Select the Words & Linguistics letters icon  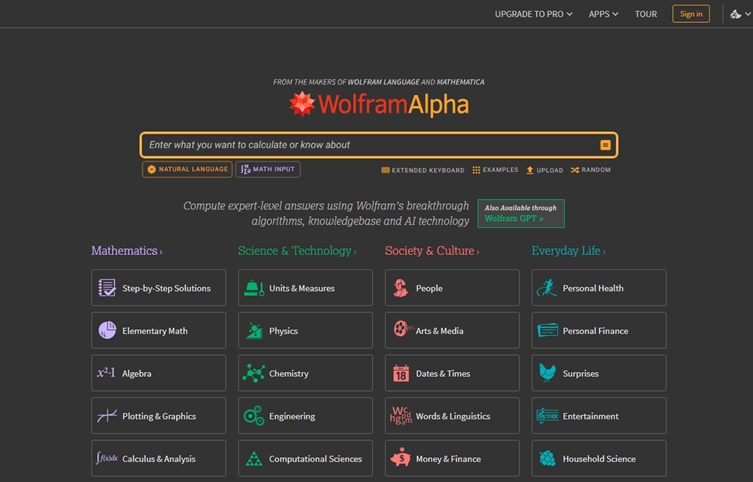[x=401, y=416]
